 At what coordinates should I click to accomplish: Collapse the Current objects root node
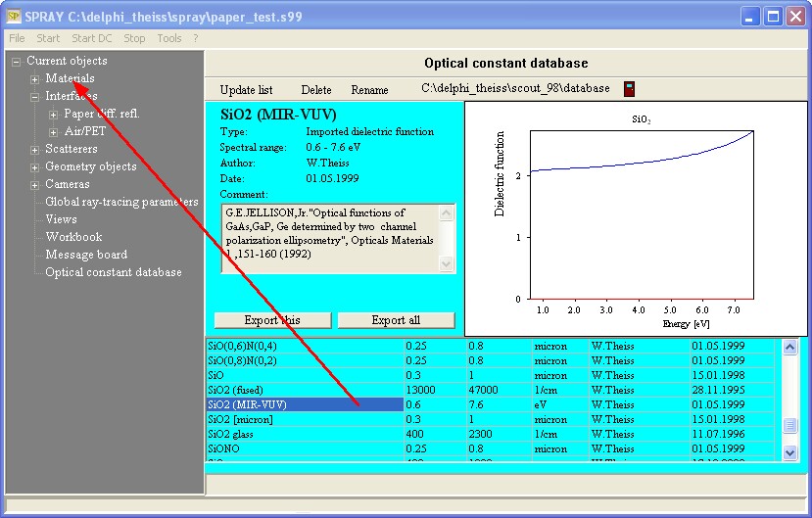coord(16,62)
